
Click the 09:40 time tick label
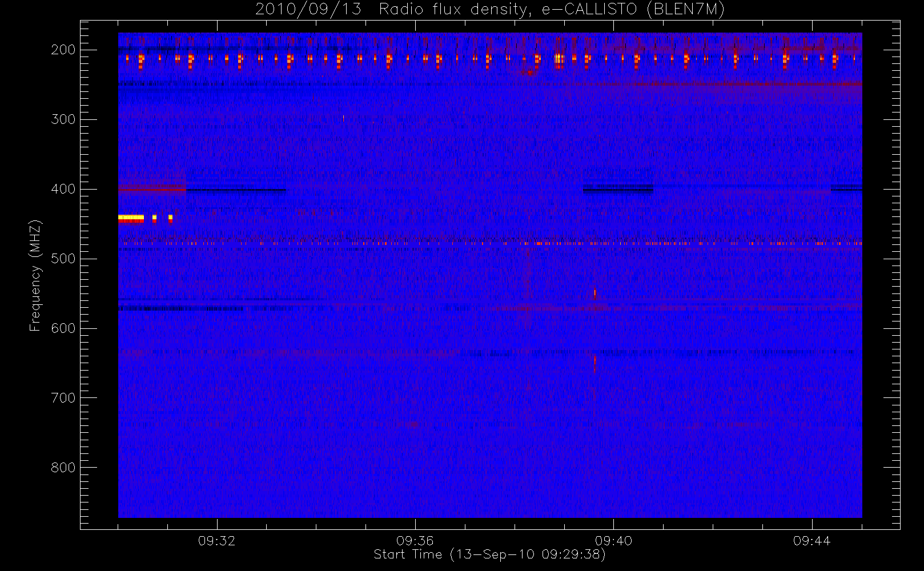[613, 541]
